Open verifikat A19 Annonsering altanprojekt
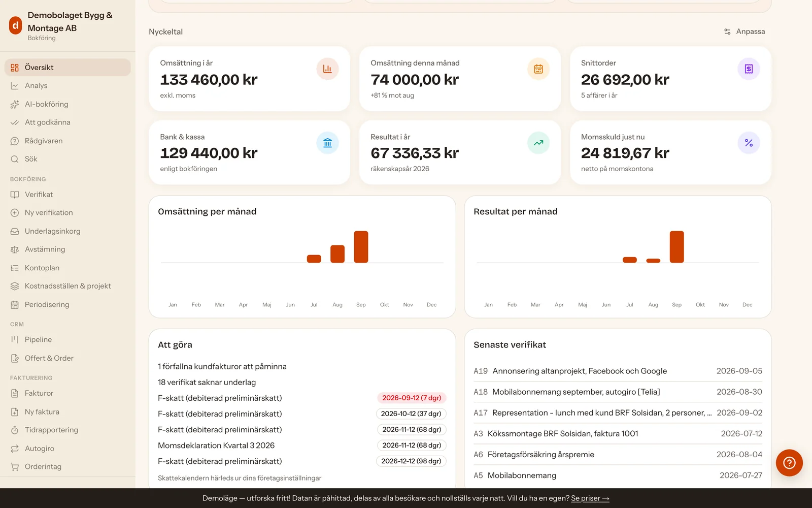This screenshot has height=508, width=812. pyautogui.click(x=618, y=371)
